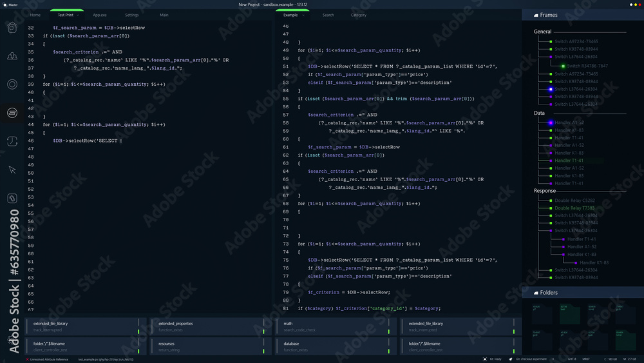Close the Test Print tab
This screenshot has height=363, width=644.
78,15
